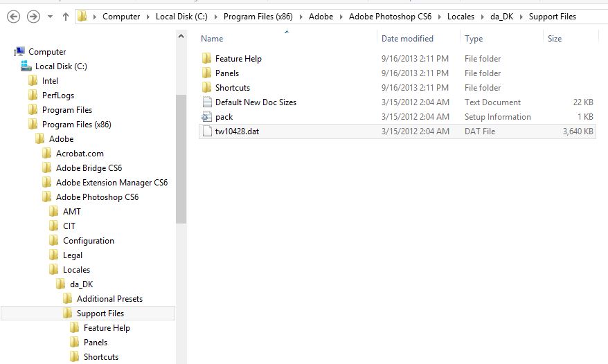Sort files by Size column header

[x=555, y=39]
